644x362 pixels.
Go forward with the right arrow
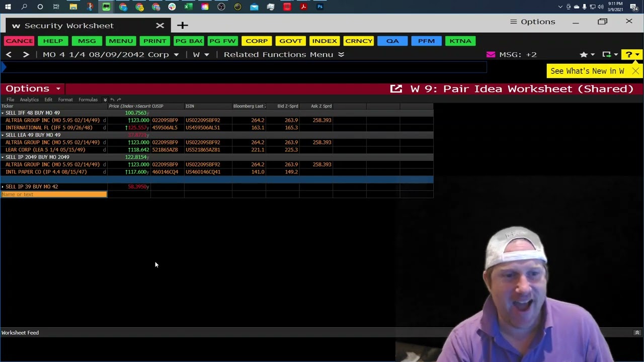tap(26, 54)
